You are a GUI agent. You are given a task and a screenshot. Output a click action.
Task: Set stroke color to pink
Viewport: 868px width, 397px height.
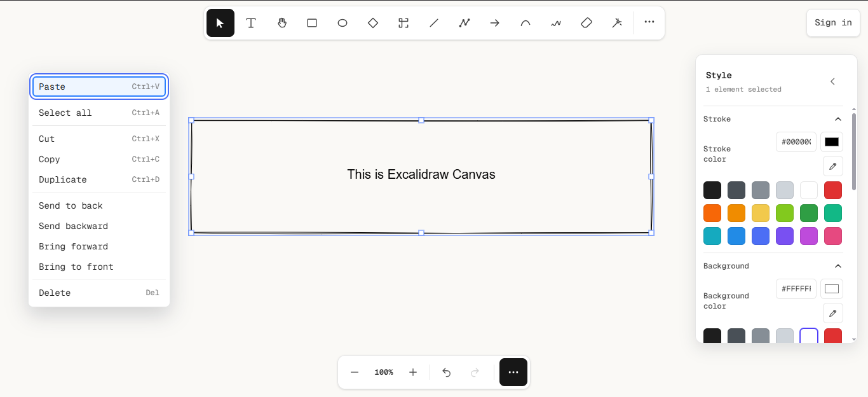click(x=833, y=236)
